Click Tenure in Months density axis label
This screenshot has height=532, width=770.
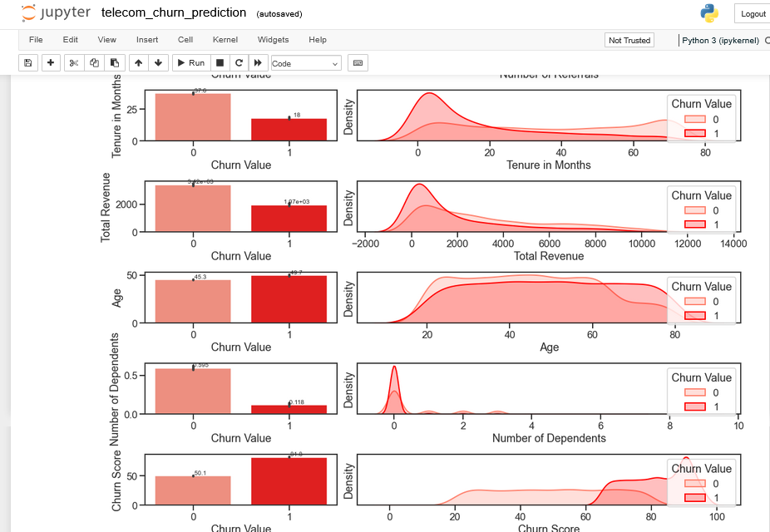pos(549,165)
